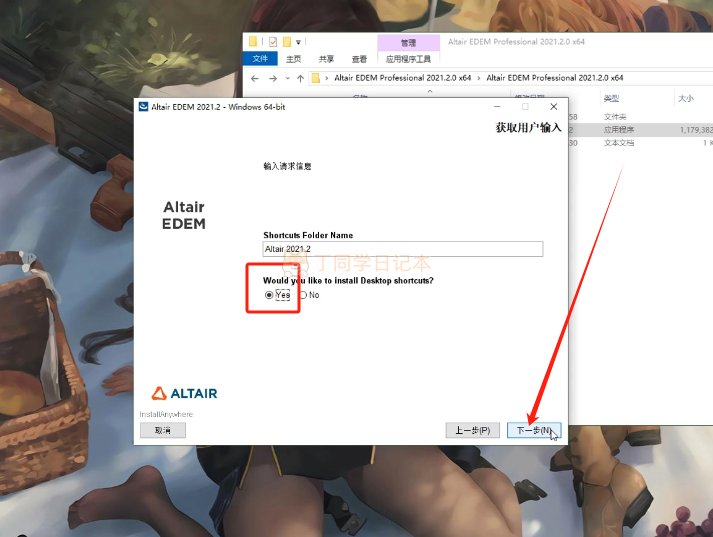Click the Explorer title bar folder icon
Image resolution: width=713 pixels, height=537 pixels.
point(253,42)
